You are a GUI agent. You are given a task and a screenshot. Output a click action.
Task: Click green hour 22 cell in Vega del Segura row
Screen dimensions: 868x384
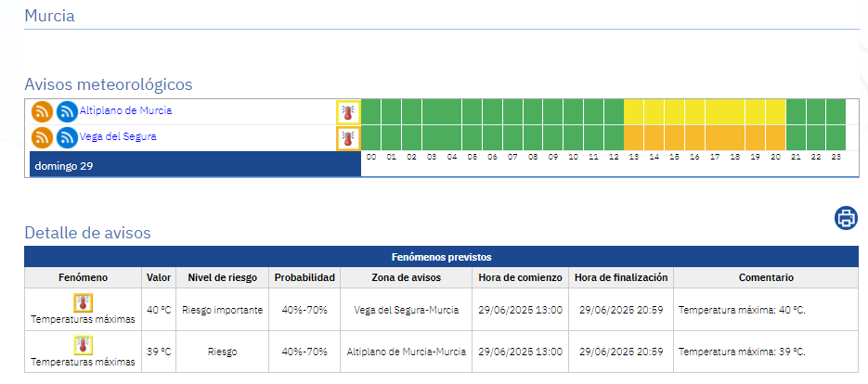coord(816,137)
